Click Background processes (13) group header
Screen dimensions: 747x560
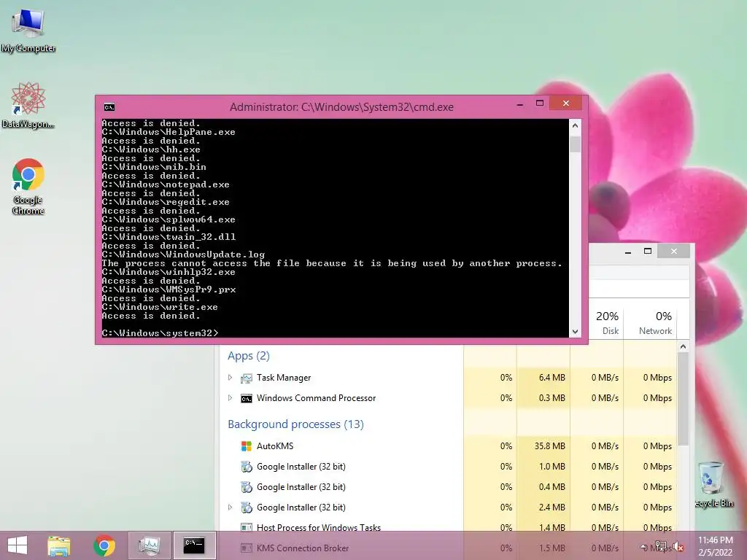point(295,424)
